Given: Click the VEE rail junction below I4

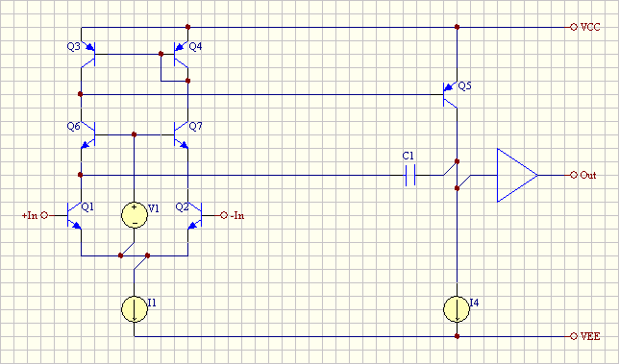Looking at the screenshot, I should (457, 336).
